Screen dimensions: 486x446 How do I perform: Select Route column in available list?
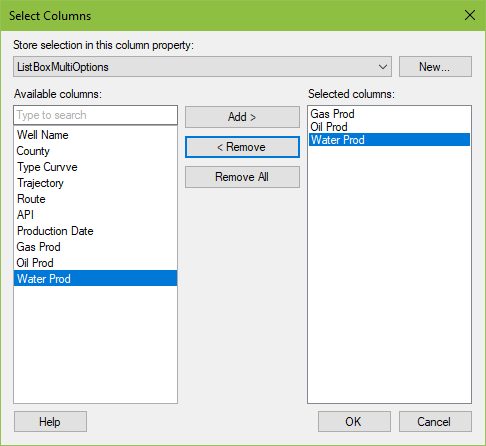[x=95, y=199]
